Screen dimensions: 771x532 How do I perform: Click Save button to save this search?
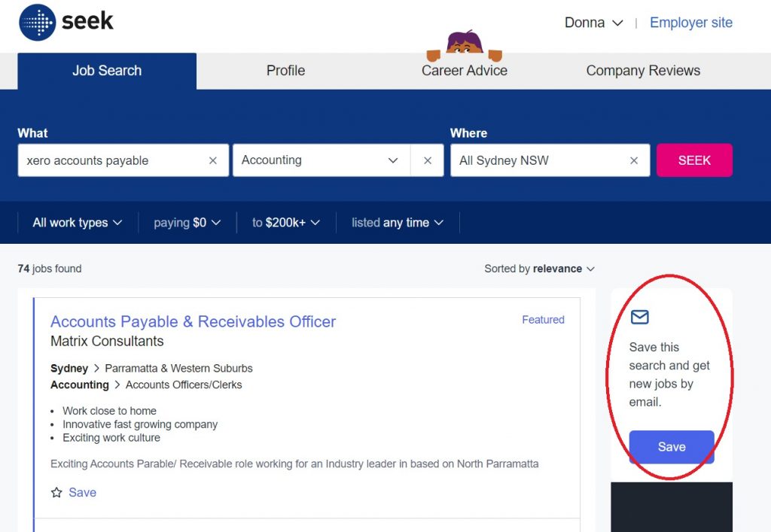[672, 446]
